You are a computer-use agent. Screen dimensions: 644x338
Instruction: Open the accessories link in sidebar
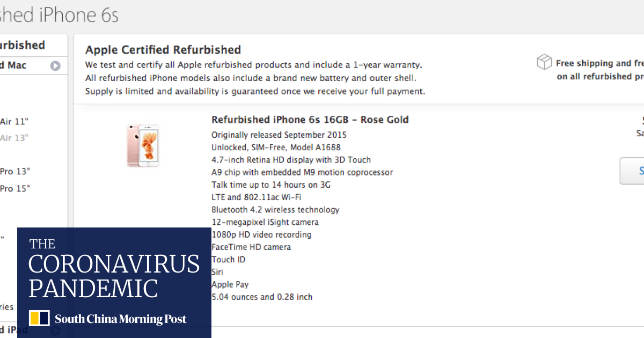coord(6,307)
